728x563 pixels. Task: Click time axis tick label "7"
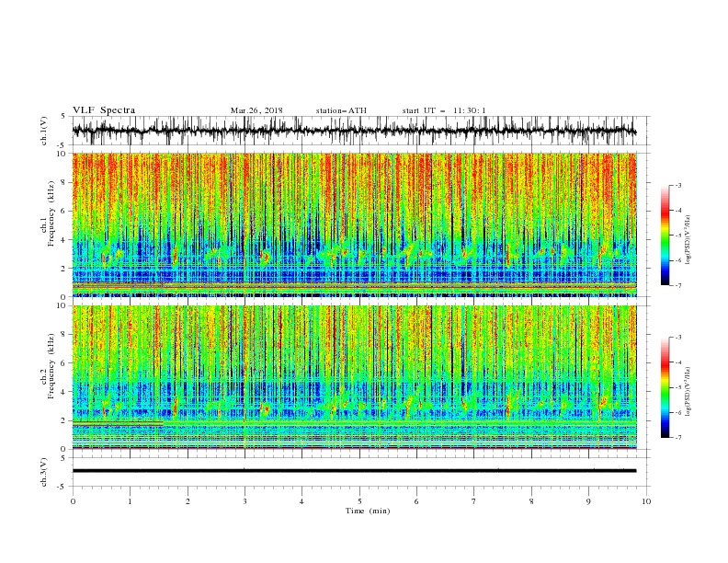[x=474, y=501]
